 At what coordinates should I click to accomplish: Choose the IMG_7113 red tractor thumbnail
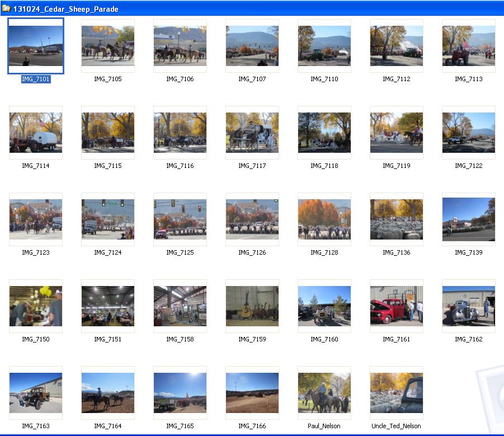click(x=469, y=46)
